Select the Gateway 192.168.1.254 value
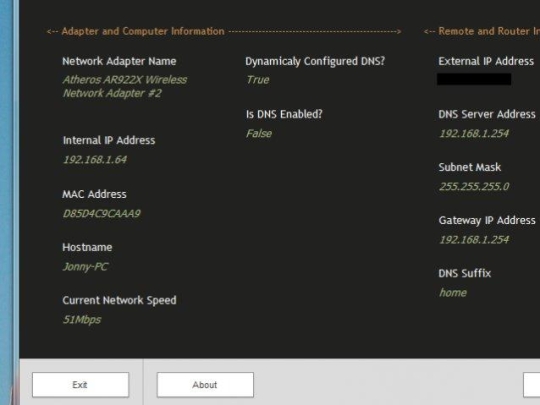The height and width of the screenshot is (405, 540). click(474, 240)
